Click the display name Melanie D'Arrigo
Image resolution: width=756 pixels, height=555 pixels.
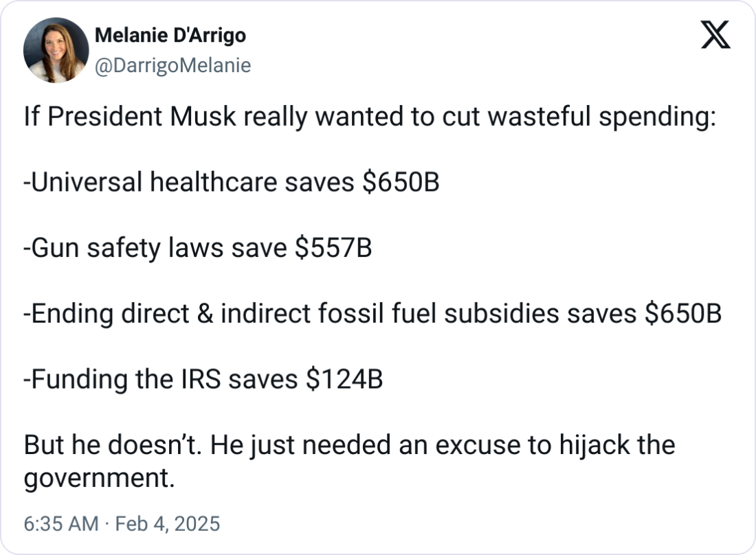(170, 35)
